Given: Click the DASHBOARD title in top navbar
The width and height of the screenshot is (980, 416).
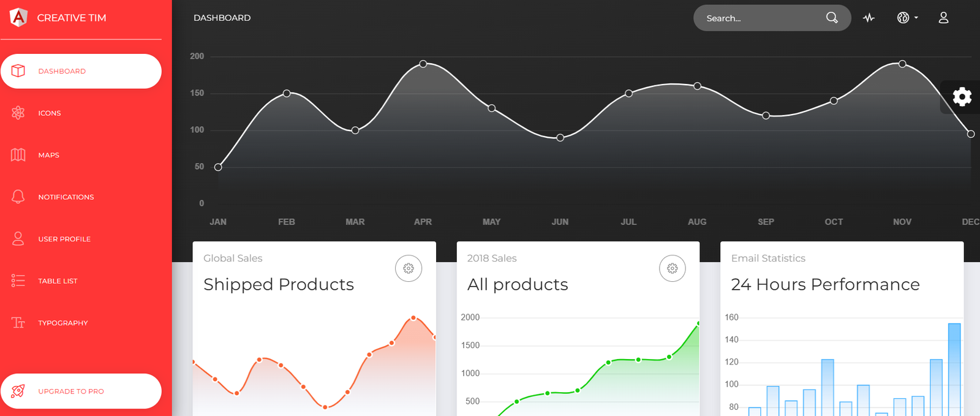Looking at the screenshot, I should coord(222,18).
